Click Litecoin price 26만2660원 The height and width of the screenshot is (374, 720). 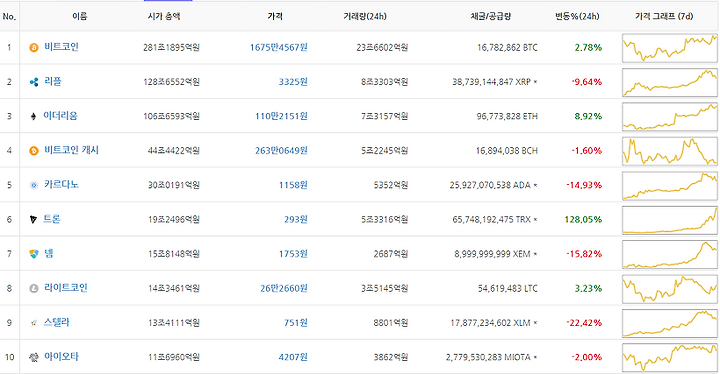click(284, 289)
